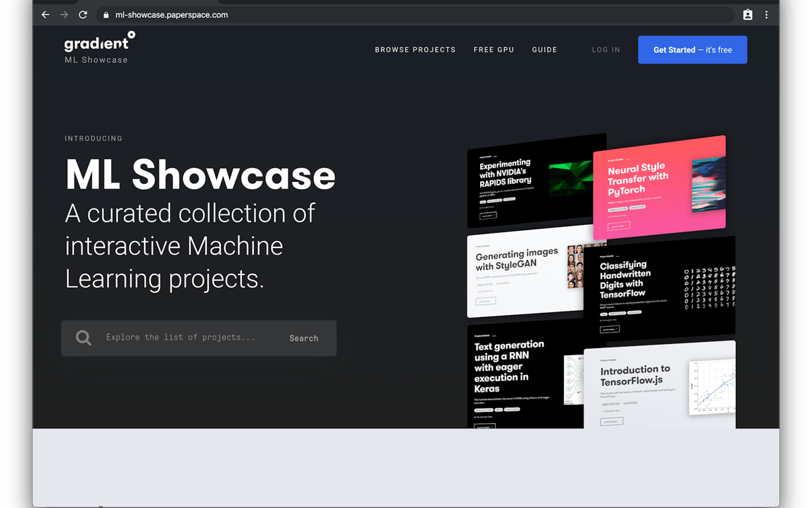Click the Get Started — it's free button
This screenshot has width=812, height=508.
click(x=692, y=50)
